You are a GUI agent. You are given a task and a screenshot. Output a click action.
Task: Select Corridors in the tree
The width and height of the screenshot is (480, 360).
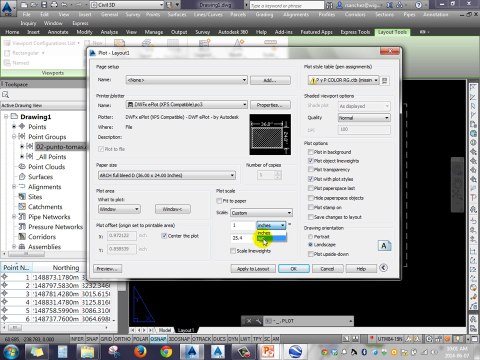[x=42, y=237]
